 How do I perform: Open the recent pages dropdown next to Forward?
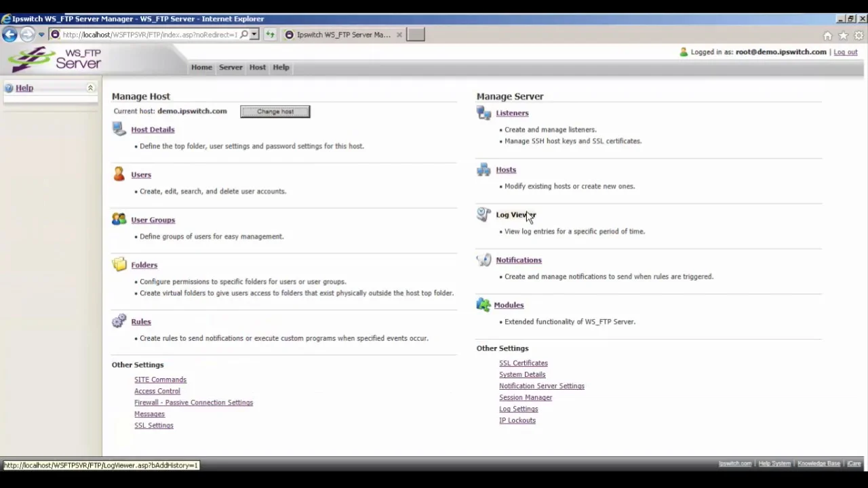(41, 35)
